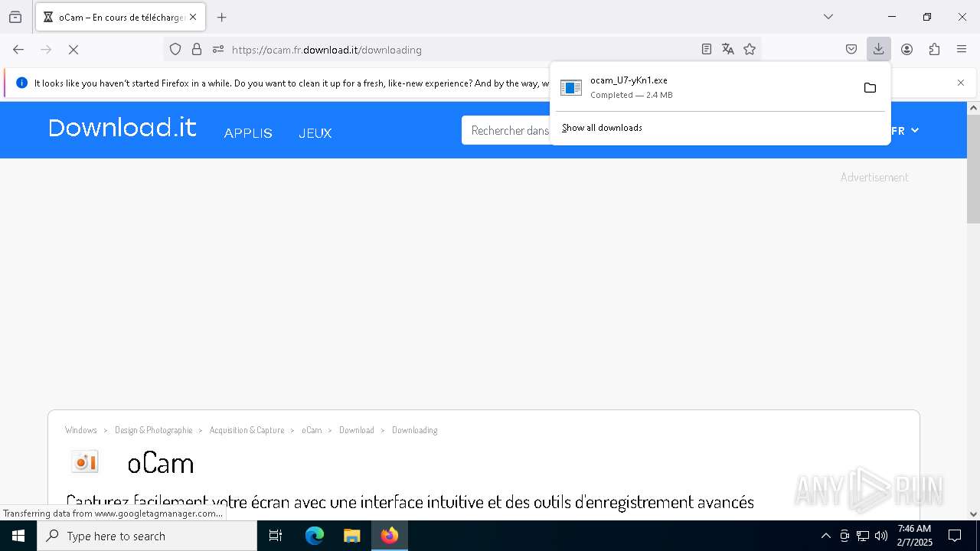Click the Rechercher search field
Image resolution: width=980 pixels, height=551 pixels.
[x=507, y=131]
